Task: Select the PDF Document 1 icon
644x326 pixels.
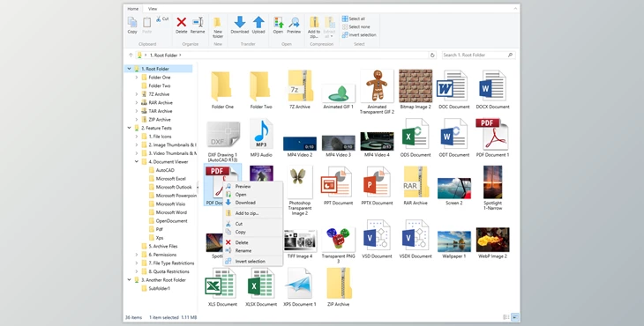Action: pyautogui.click(x=492, y=134)
